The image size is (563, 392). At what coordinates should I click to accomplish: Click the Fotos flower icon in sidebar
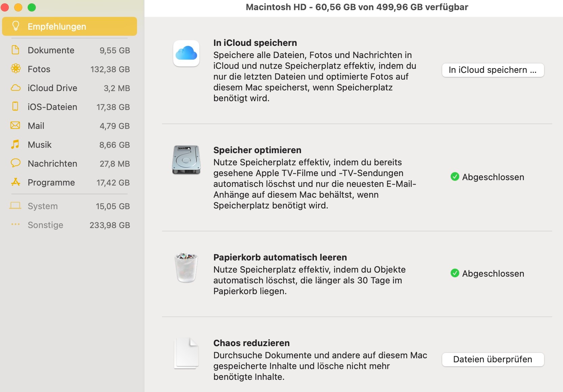pos(16,69)
